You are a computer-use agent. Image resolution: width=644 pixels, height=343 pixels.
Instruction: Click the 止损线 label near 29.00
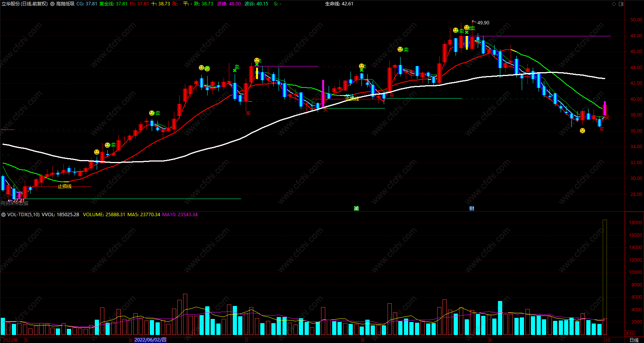point(65,186)
